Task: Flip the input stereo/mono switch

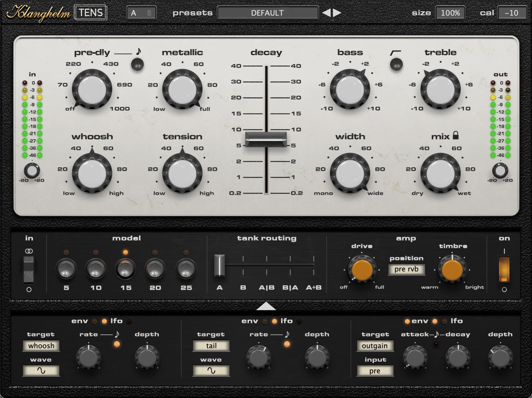Action: pyautogui.click(x=29, y=269)
